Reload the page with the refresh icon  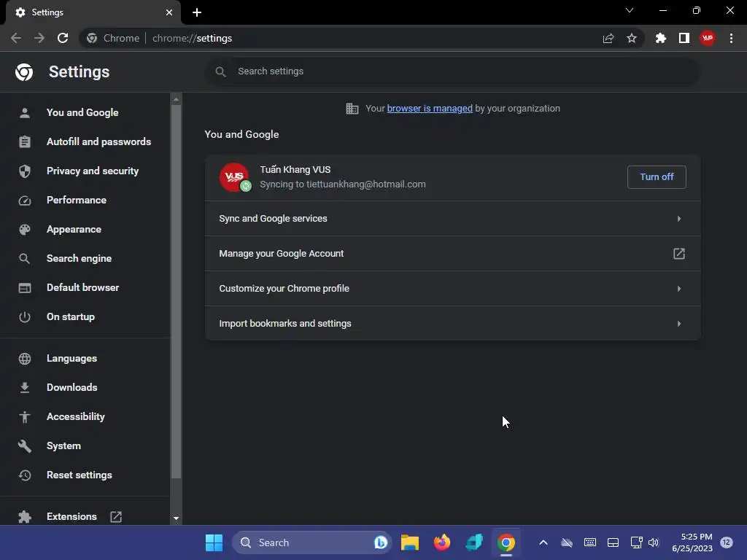(63, 38)
